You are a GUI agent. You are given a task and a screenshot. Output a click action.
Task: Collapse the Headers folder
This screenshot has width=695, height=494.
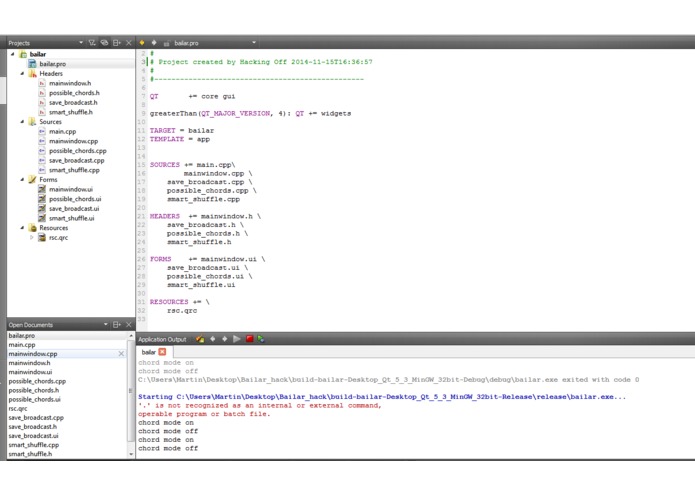pos(22,74)
